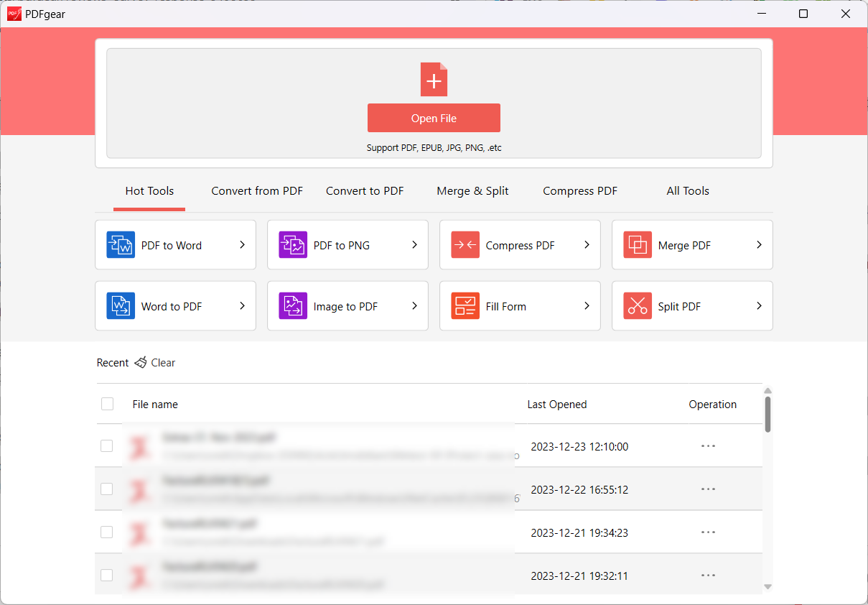Click the Image to PDF tool icon
This screenshot has width=868, height=605.
(293, 305)
